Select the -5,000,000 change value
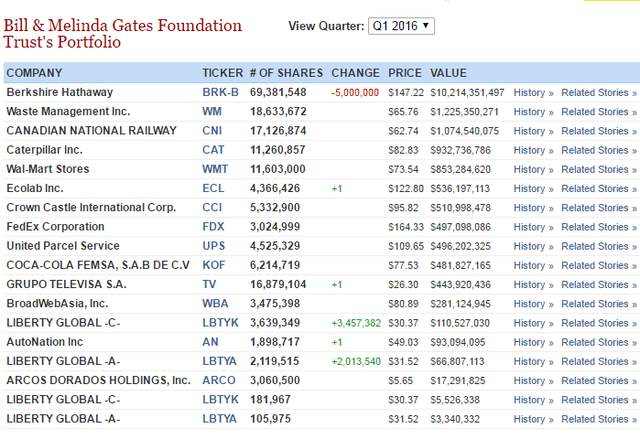Viewport: 640px width, 439px height. (355, 93)
